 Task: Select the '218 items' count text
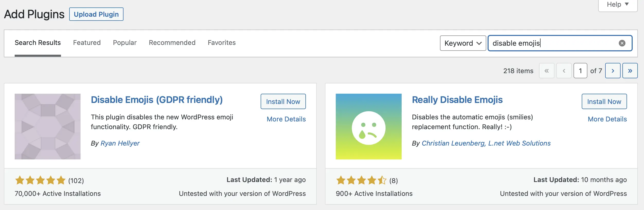pos(518,71)
